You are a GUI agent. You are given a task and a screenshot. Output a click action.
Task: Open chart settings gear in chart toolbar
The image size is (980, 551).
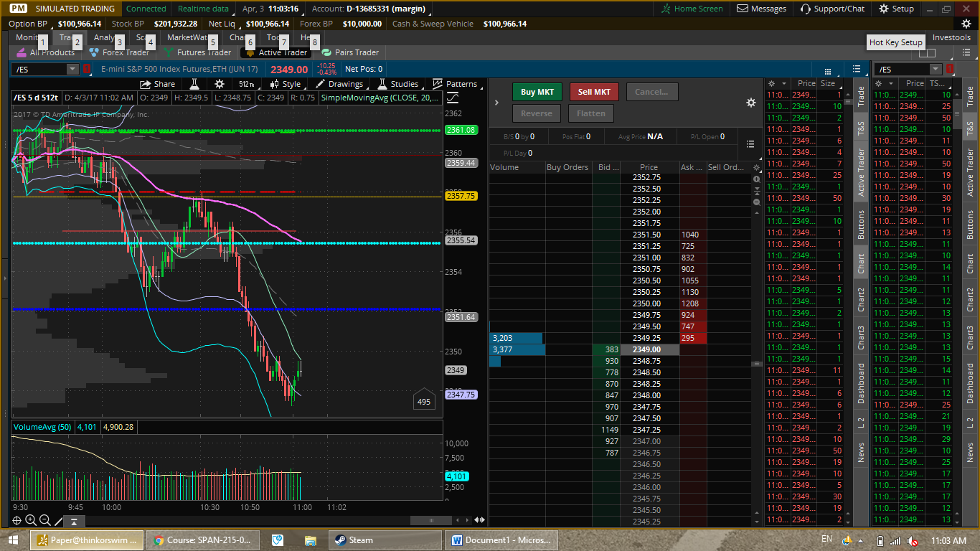pos(220,84)
